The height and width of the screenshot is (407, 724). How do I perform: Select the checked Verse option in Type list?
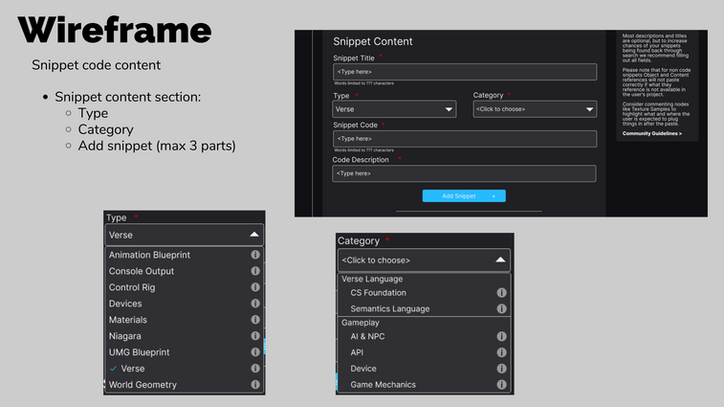click(132, 369)
